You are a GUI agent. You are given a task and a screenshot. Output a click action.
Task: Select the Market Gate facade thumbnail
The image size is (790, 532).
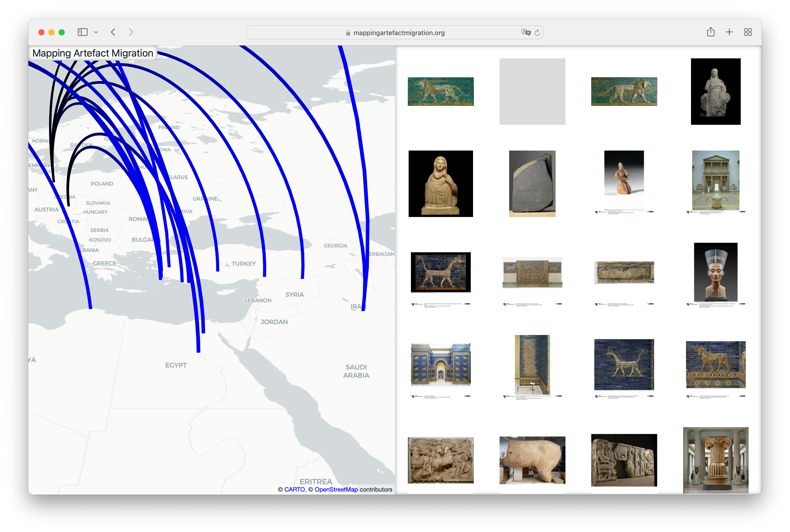[716, 182]
